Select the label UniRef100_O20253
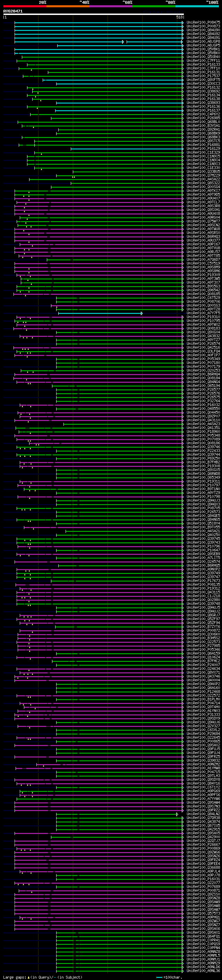Screen dimensions: 222x980 203,370
